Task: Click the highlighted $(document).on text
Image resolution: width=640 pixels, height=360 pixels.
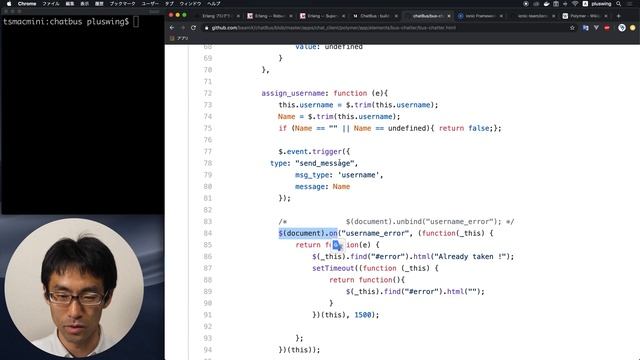Action: pos(308,233)
